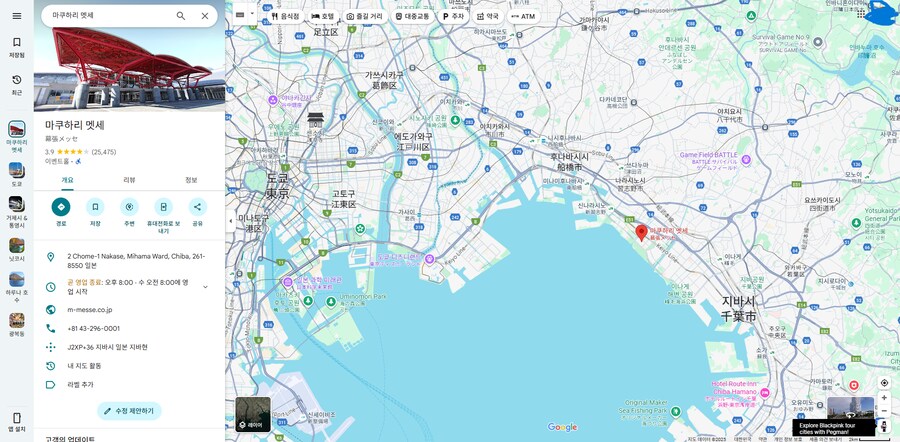Click the 약관 (Terms) footer link
900x442 pixels.
coord(763,439)
